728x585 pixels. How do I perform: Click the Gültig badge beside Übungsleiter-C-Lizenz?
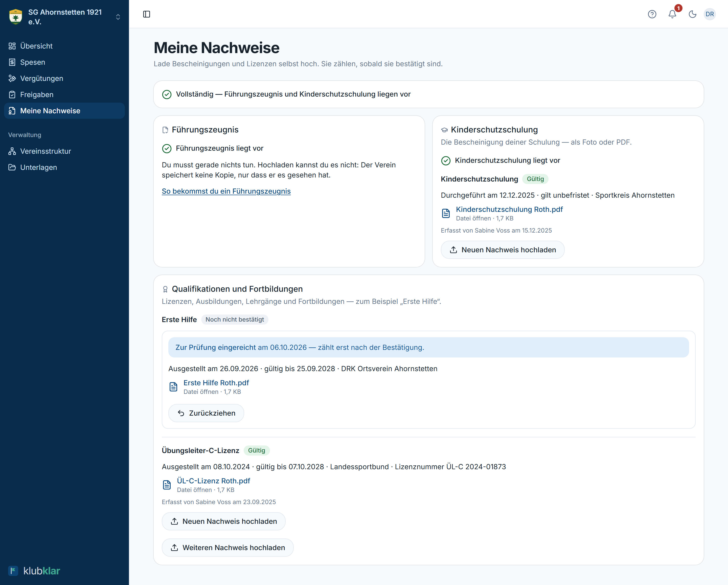257,451
